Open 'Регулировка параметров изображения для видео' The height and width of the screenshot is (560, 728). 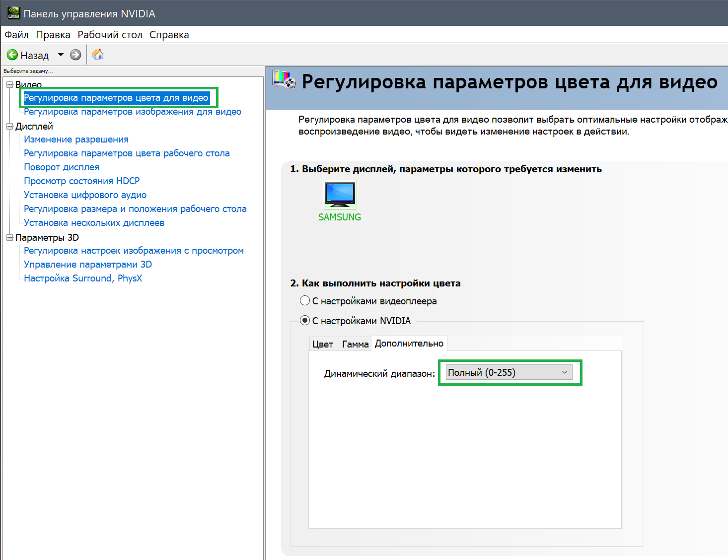[133, 112]
